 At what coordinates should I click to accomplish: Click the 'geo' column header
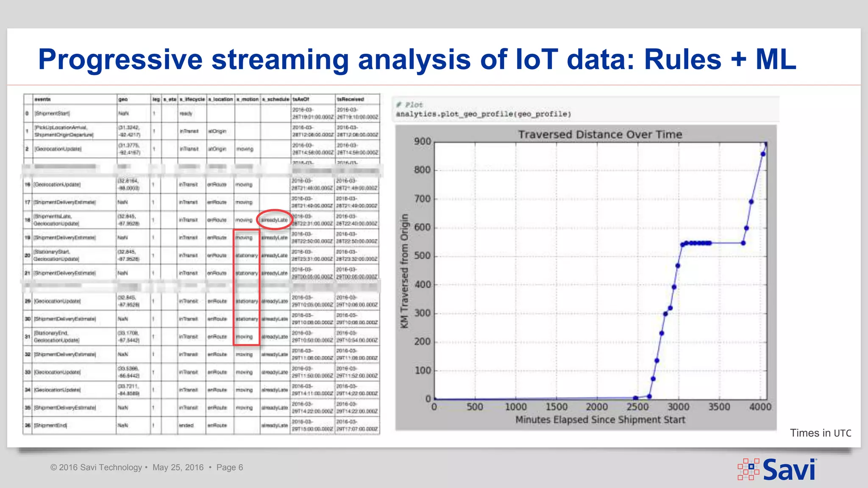coord(123,99)
